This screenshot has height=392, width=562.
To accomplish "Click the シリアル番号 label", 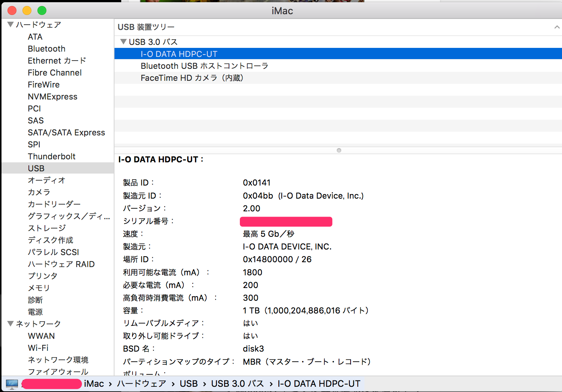I will [149, 221].
